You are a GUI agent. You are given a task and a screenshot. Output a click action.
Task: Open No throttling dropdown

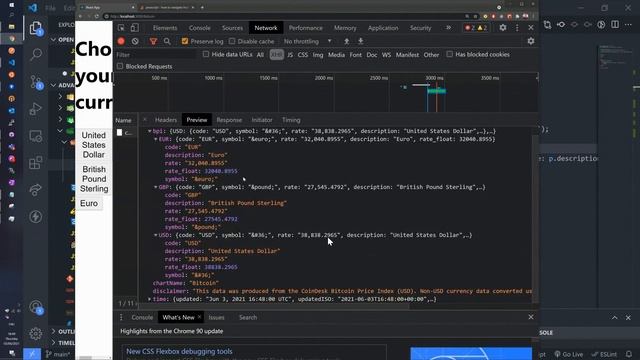click(x=307, y=41)
